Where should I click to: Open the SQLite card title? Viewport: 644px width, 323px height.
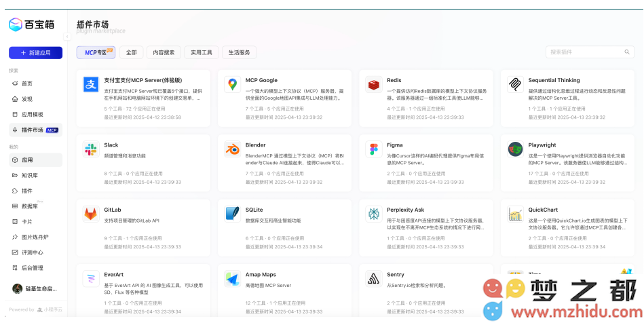tap(254, 210)
